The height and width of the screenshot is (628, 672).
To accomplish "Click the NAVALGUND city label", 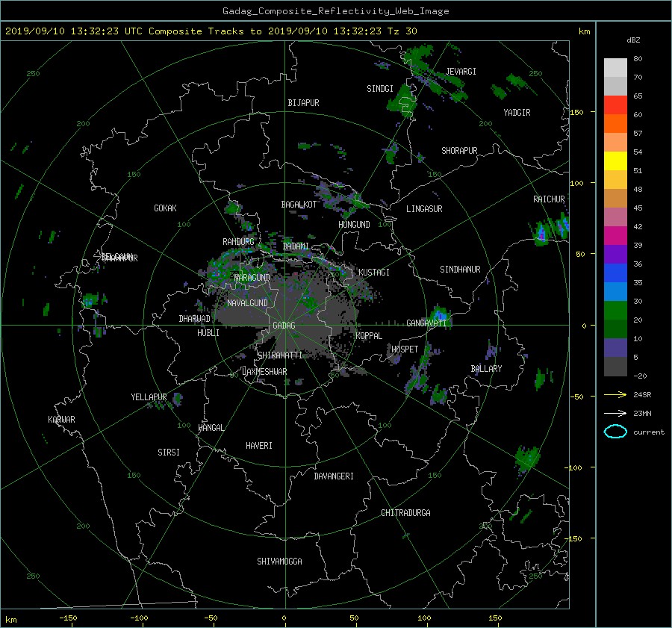I will 247,303.
